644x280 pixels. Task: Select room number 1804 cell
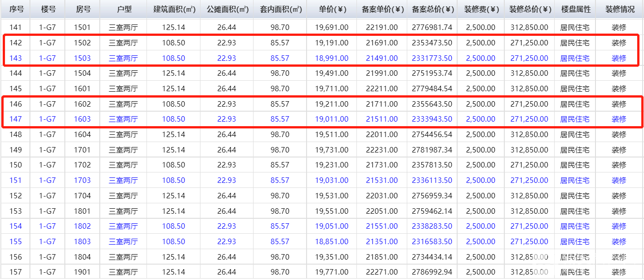point(83,257)
